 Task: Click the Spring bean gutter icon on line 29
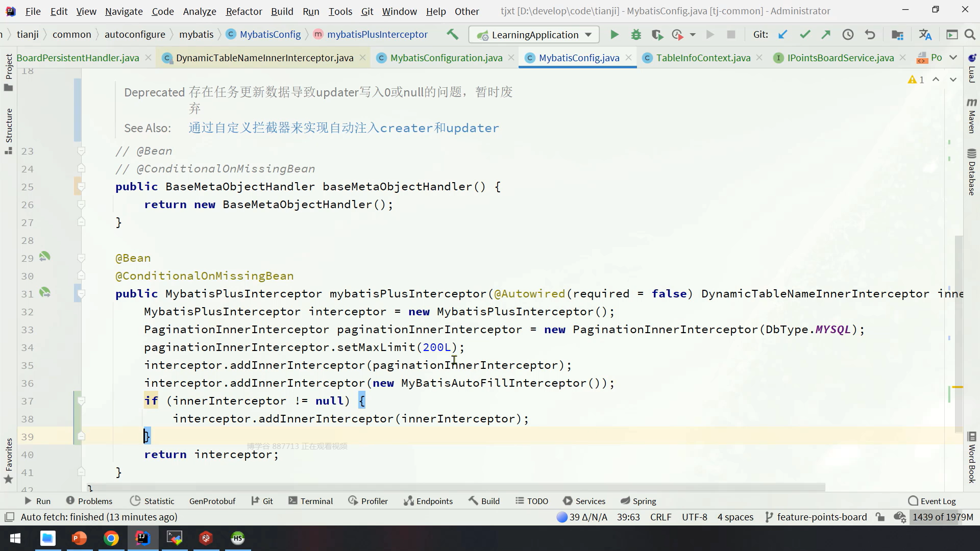[x=45, y=257]
